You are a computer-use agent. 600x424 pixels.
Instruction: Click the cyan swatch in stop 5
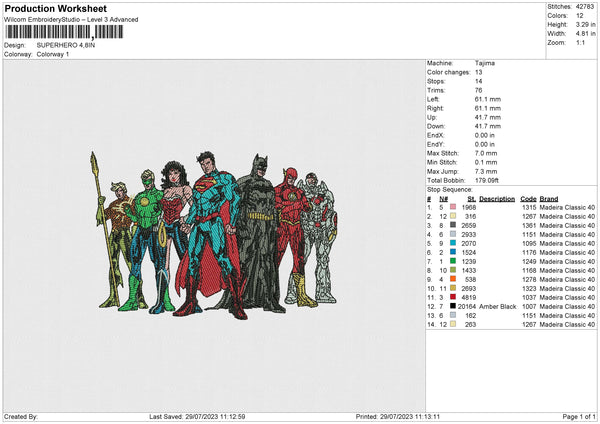tap(453, 243)
